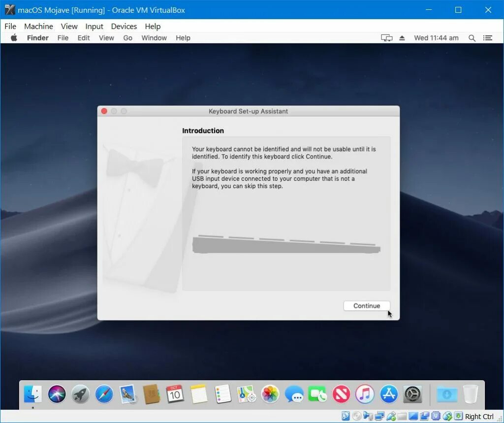Open Safari browser in Dock

104,394
